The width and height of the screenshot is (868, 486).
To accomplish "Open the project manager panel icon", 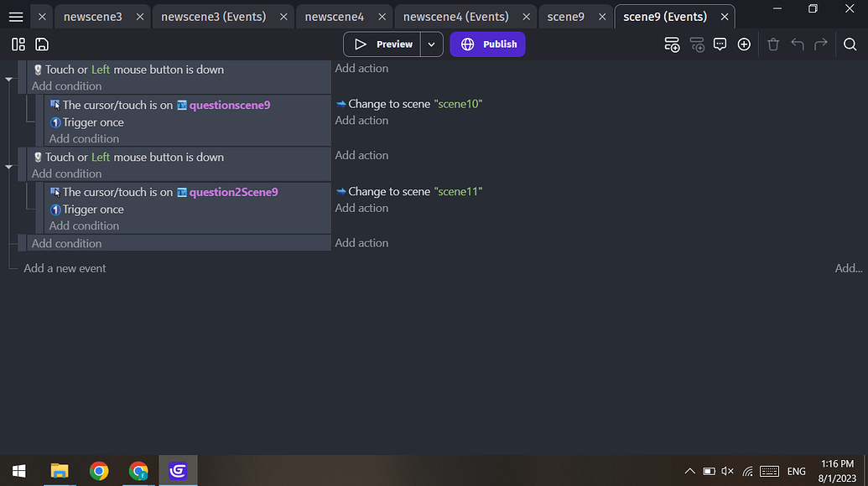I will click(18, 44).
